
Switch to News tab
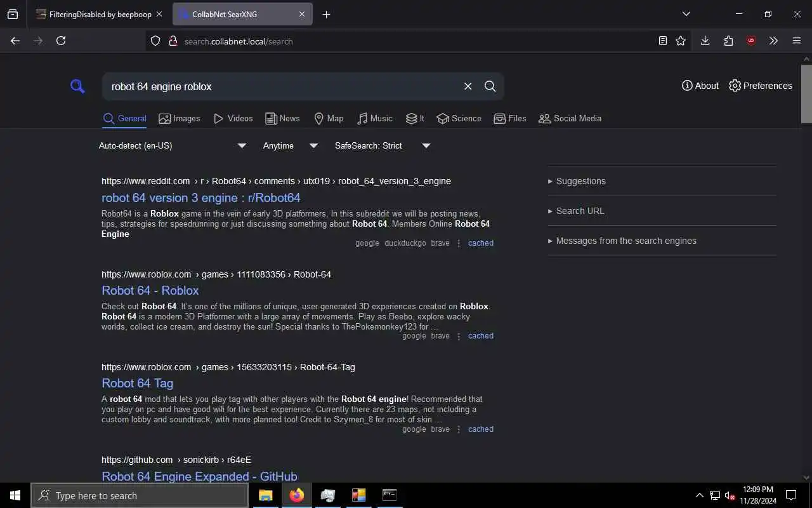pyautogui.click(x=282, y=119)
